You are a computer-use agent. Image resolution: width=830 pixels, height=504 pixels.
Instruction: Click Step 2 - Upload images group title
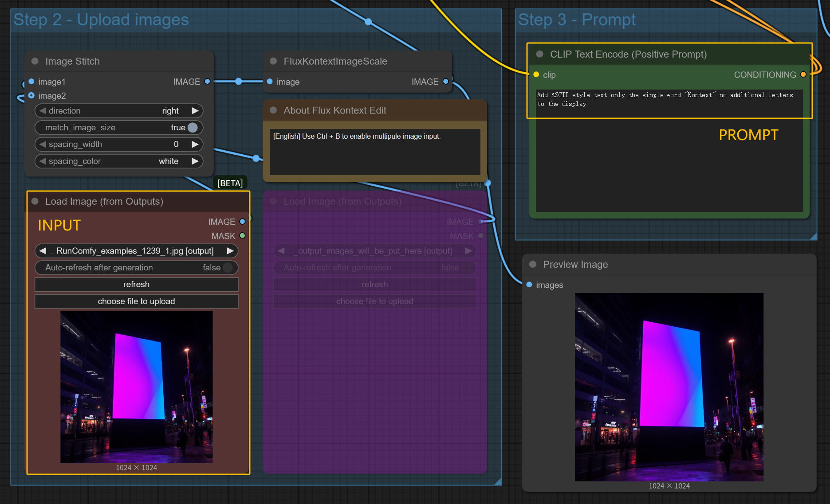tap(101, 20)
